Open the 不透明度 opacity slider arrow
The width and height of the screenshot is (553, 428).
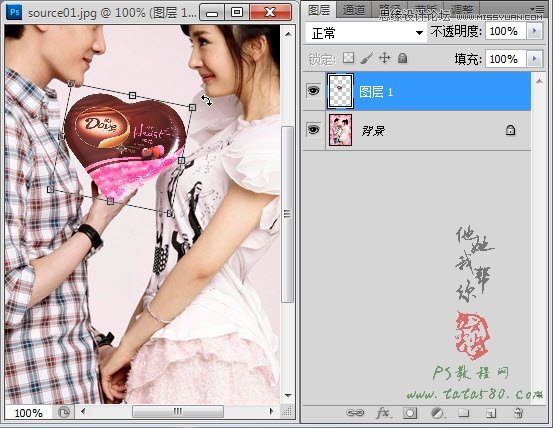coord(534,31)
